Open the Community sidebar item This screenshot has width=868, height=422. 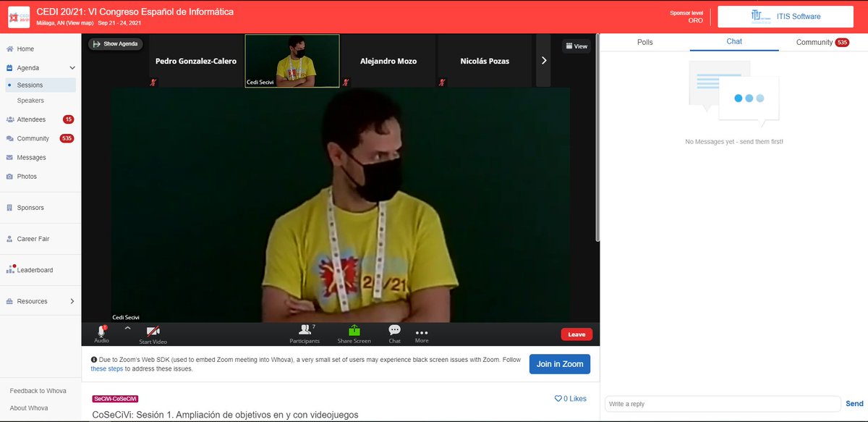coord(33,138)
